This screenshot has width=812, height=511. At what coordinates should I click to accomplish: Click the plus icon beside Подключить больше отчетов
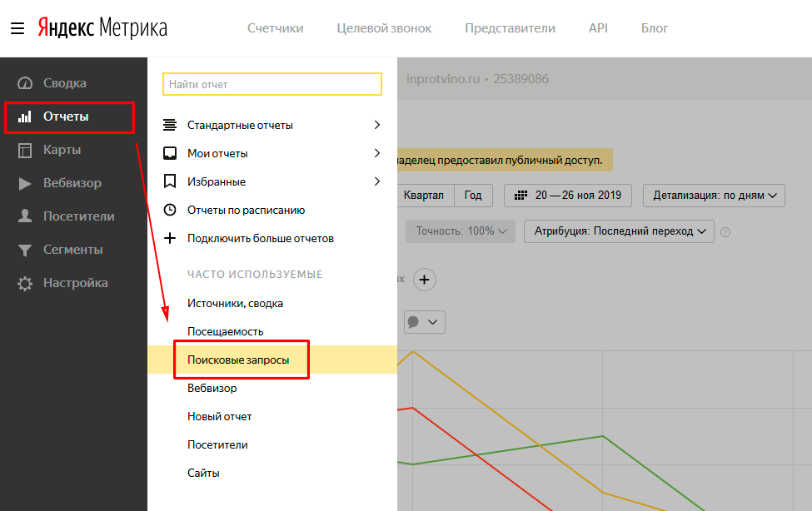tap(170, 238)
